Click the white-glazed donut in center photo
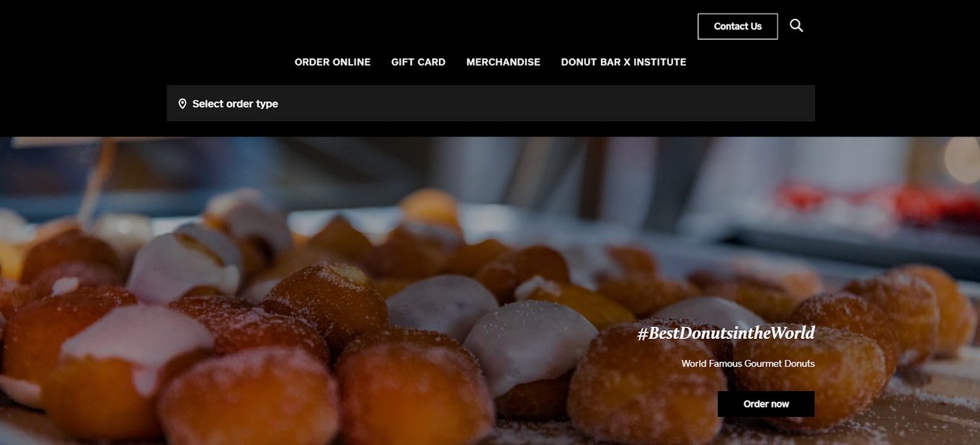980x445 pixels. coord(530,343)
